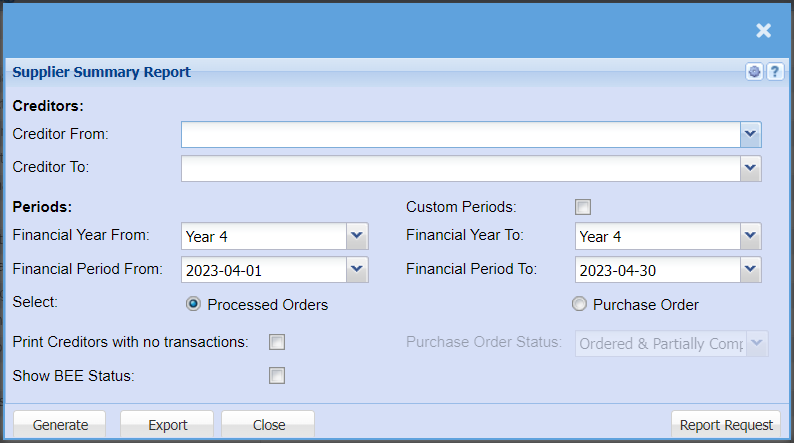This screenshot has height=443, width=794.
Task: Enable the Custom Periods checkbox
Action: [583, 207]
